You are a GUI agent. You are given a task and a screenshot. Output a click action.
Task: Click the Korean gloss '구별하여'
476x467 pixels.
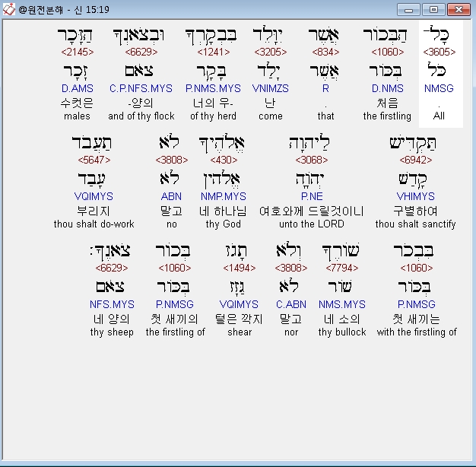[x=416, y=211]
